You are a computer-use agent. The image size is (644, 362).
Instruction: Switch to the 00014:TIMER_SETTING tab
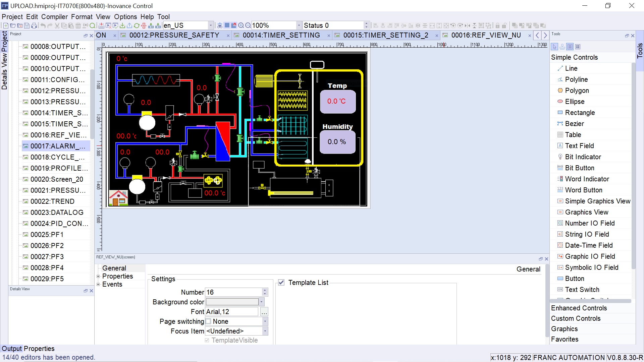coord(281,35)
